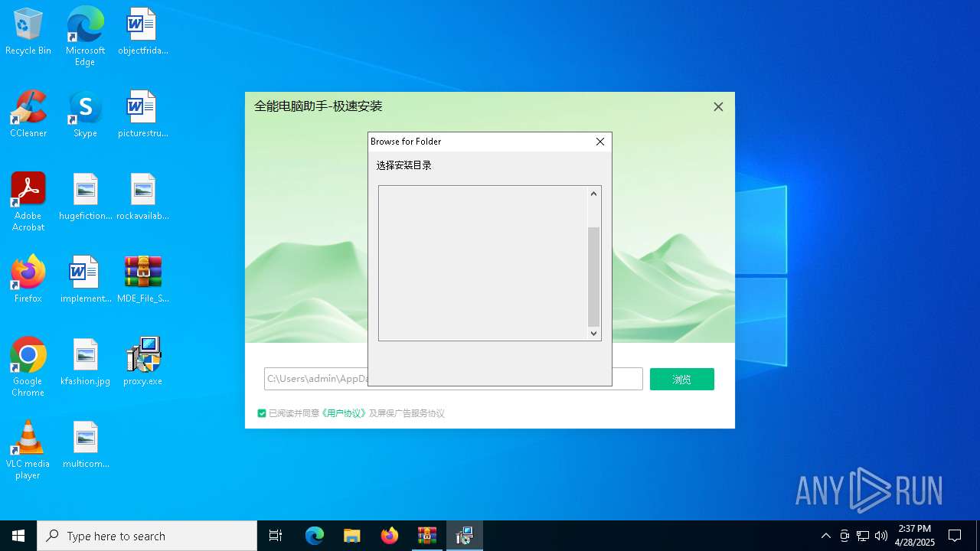Open the 用户协议 user agreement link
980x551 pixels.
point(343,413)
